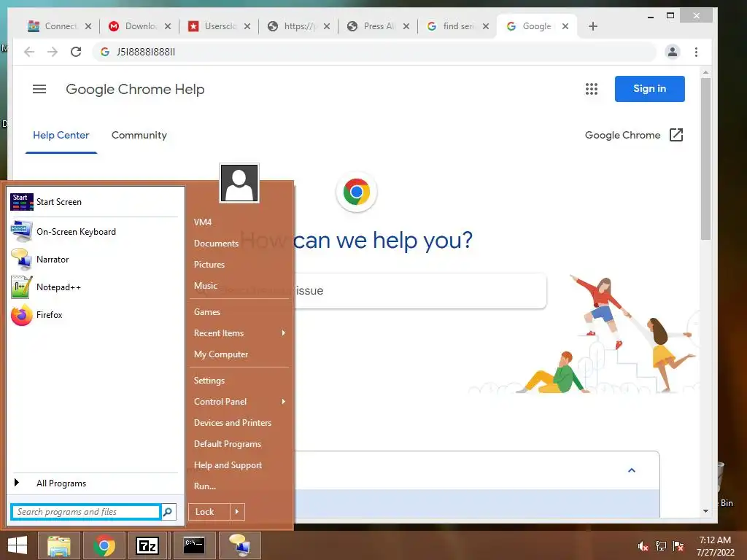Viewport: 747px width, 560px height.
Task: Switch to Chrome in the taskbar
Action: [104, 545]
